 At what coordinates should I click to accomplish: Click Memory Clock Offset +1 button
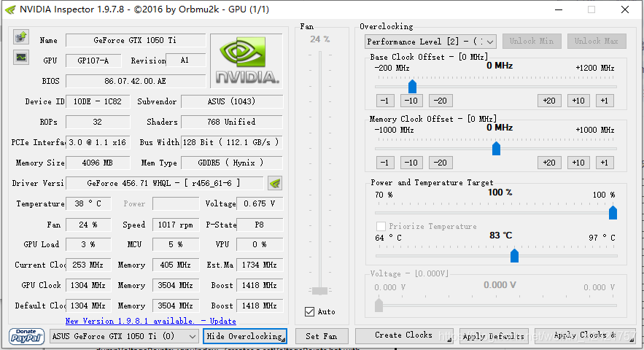[x=605, y=163]
